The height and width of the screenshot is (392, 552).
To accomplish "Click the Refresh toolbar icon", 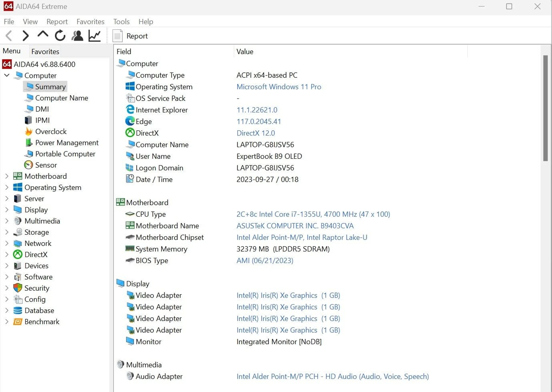I will (x=60, y=36).
